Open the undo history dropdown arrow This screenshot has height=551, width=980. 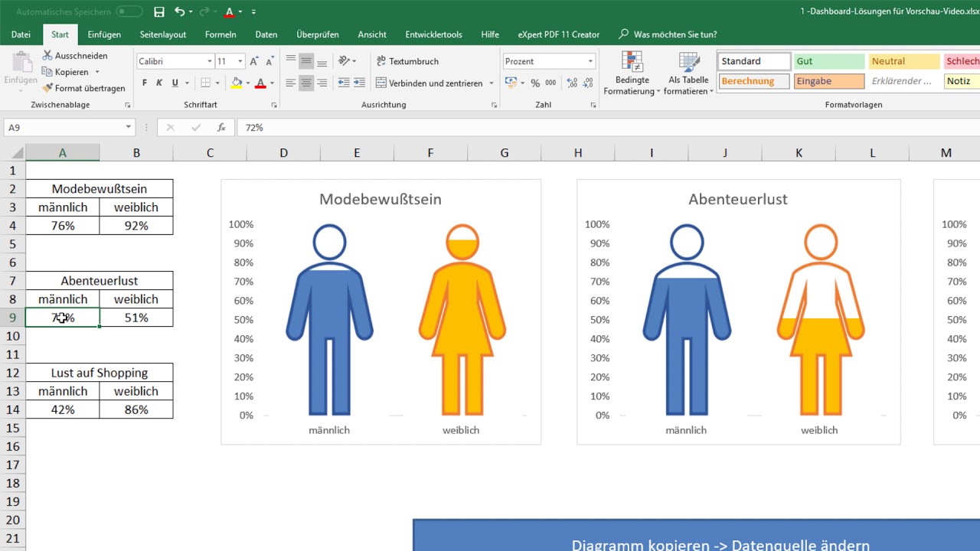(190, 11)
